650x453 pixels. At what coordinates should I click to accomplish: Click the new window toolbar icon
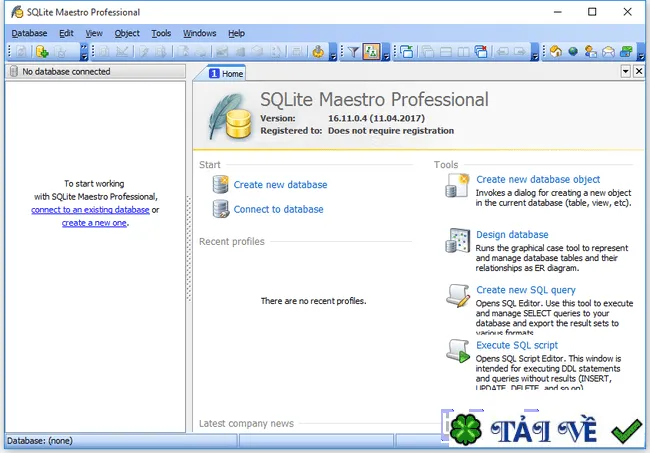[407, 52]
